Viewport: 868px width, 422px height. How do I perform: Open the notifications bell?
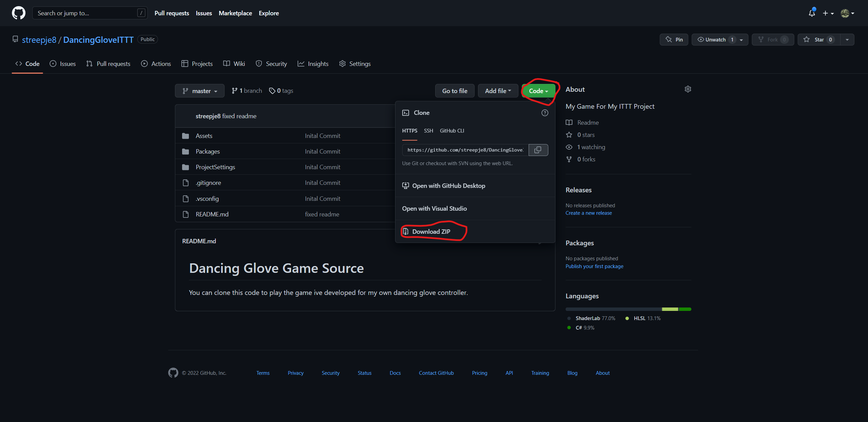[x=812, y=13]
